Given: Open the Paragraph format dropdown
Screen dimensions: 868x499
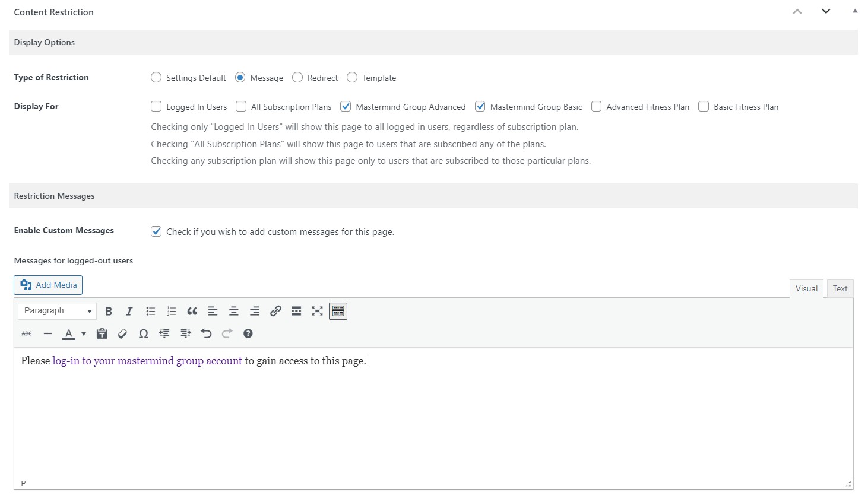Looking at the screenshot, I should point(57,311).
